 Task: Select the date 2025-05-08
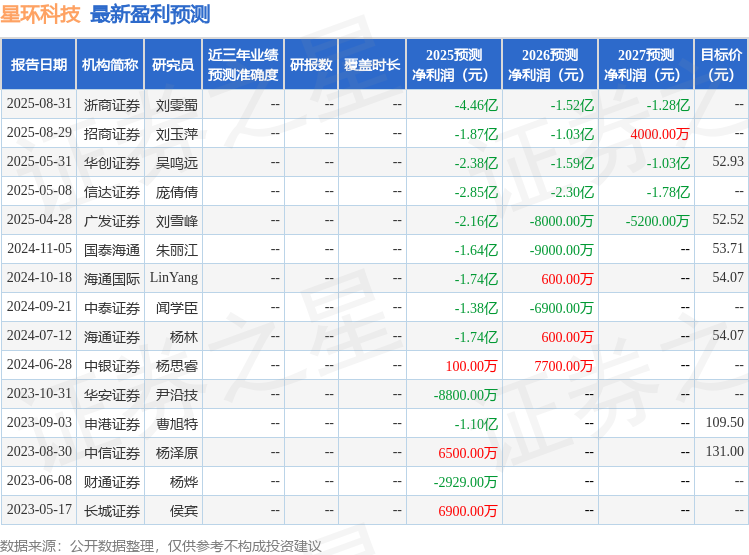click(x=39, y=191)
